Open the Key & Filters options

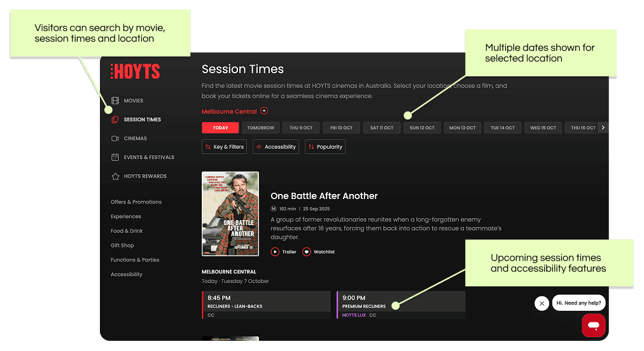coord(224,146)
